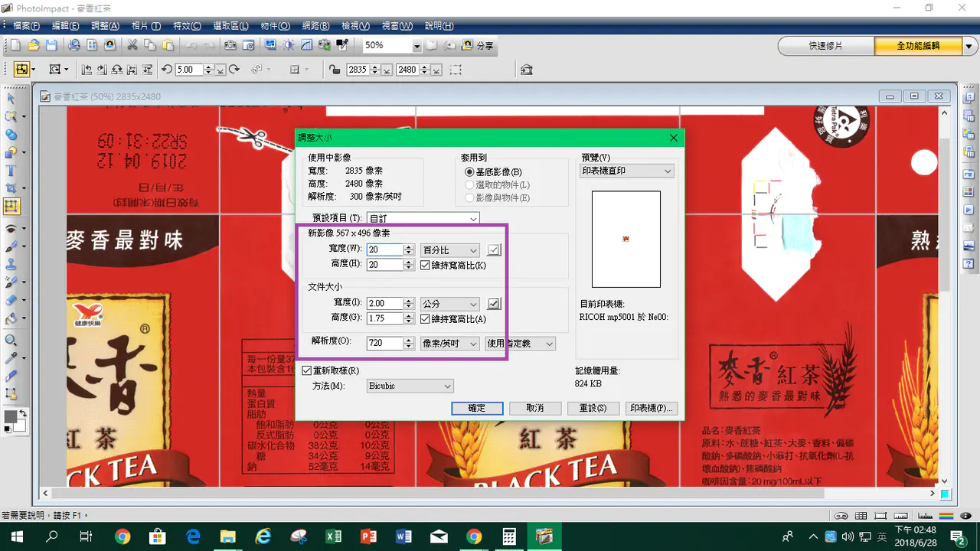Click the Pick arrow tool
980x551 pixels.
click(11, 98)
